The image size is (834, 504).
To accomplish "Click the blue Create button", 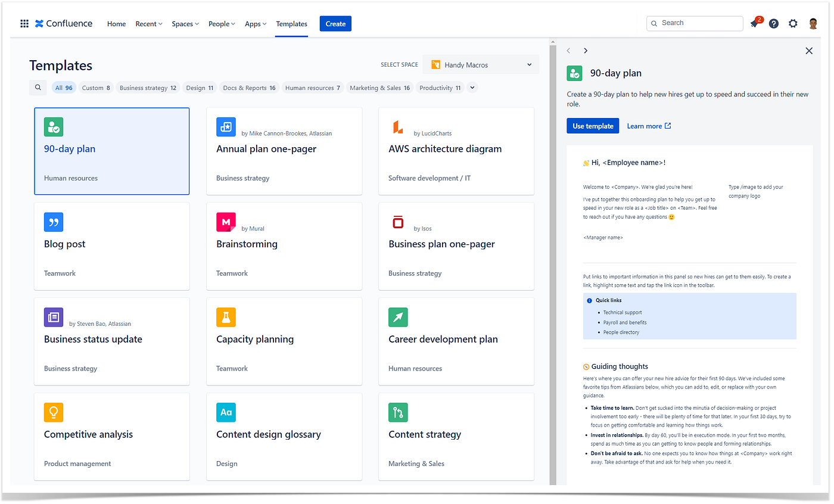I will [335, 24].
